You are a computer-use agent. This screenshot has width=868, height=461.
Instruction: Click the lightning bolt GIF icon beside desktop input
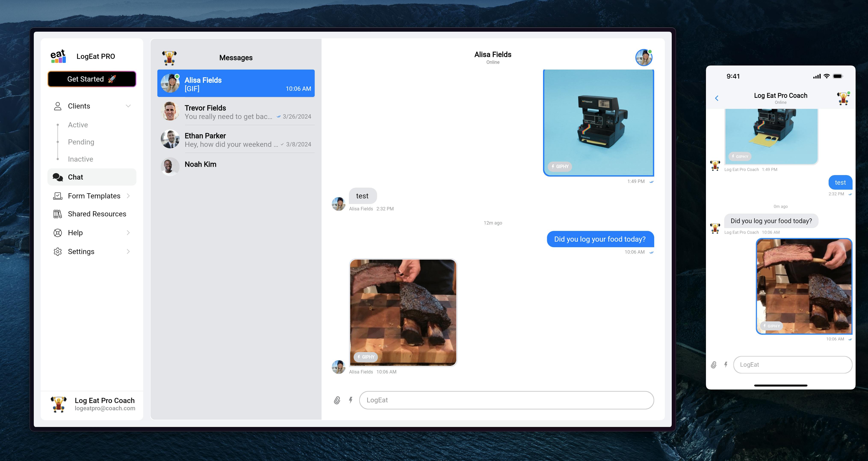(x=351, y=400)
